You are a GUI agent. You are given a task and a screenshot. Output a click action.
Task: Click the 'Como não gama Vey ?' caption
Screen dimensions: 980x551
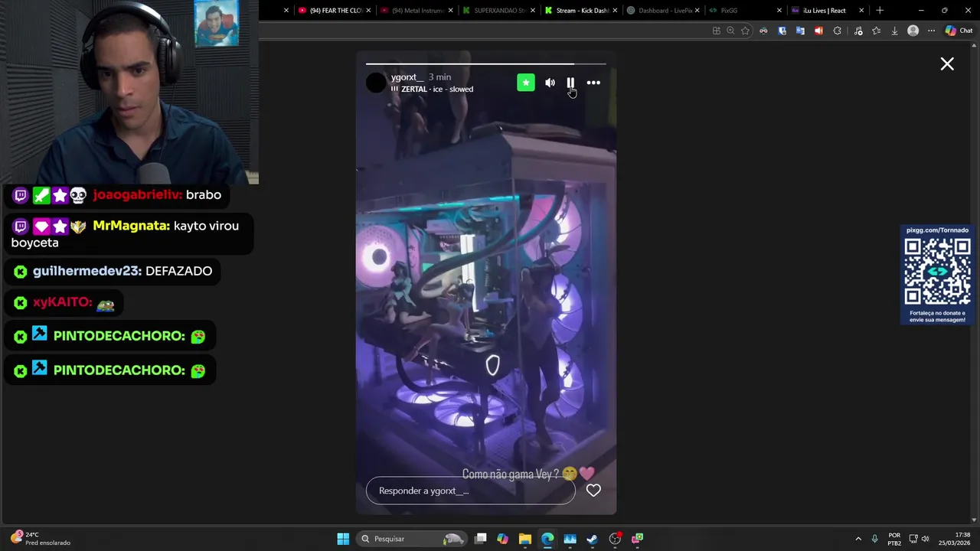click(x=511, y=474)
